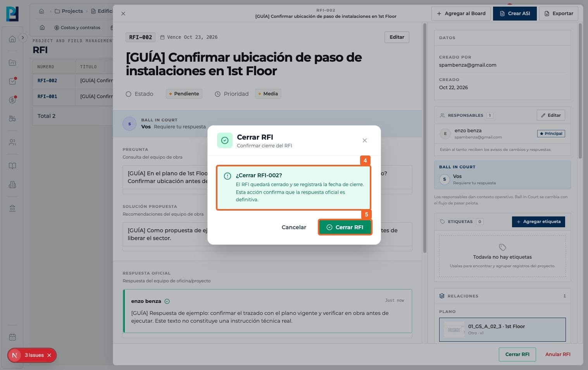Open the machinery icon in the left sidebar
This screenshot has height=370, width=588.
[12, 119]
